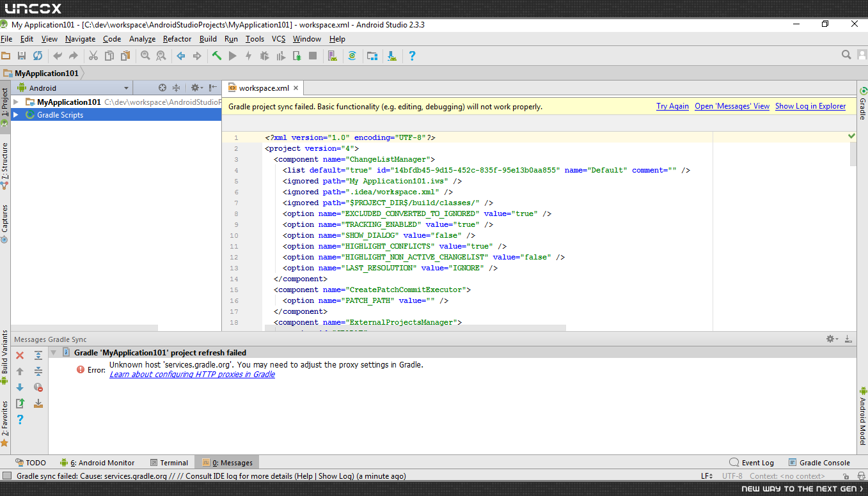This screenshot has height=496, width=868.
Task: Toggle the hide warnings filter icon in Messages
Action: point(38,387)
